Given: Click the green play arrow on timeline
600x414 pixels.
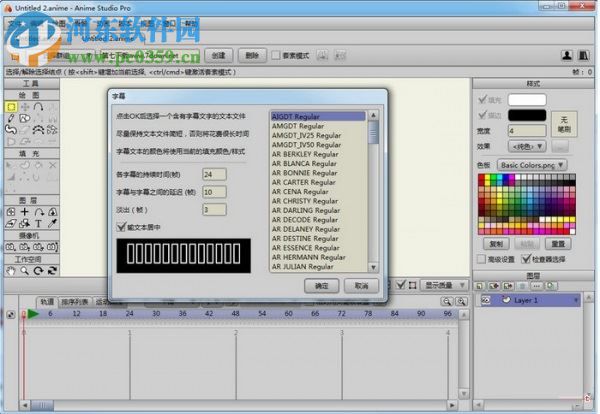Looking at the screenshot, I should 33,314.
